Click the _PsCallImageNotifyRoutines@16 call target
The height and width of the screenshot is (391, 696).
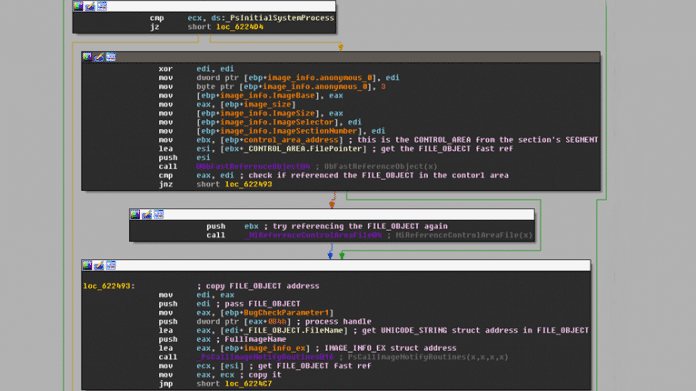tap(265, 357)
